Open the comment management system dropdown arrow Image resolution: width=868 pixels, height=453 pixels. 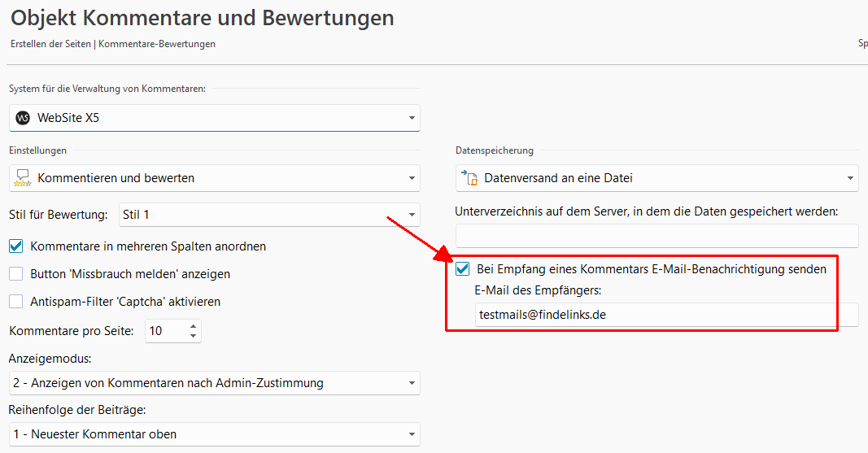411,119
